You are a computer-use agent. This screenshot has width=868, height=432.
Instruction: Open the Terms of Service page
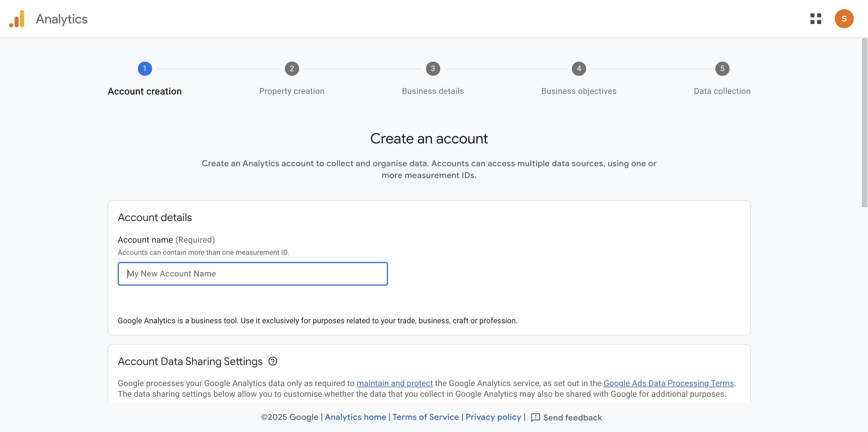426,417
